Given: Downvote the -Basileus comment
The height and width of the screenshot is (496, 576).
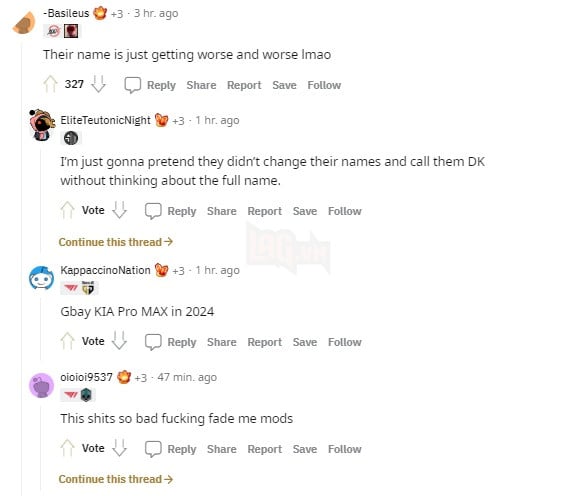Looking at the screenshot, I should [98, 84].
